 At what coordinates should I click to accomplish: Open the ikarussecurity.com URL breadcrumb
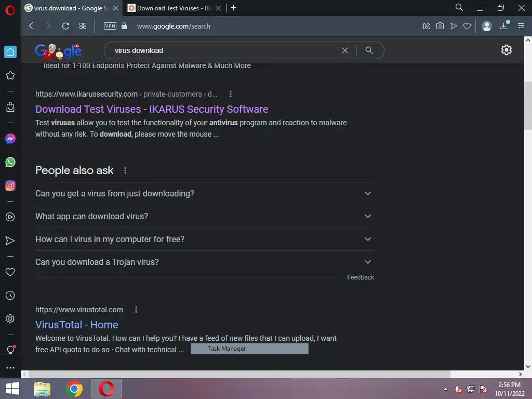click(126, 94)
